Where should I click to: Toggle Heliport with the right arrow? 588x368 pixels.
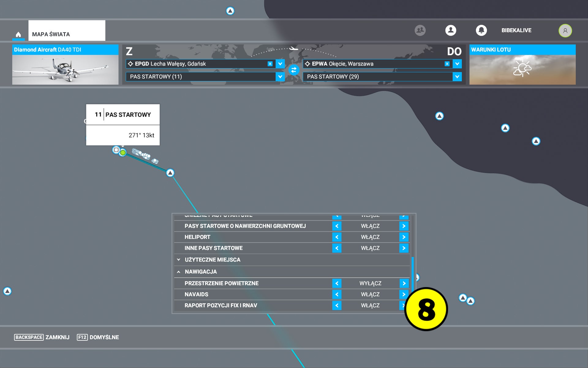[x=404, y=237]
